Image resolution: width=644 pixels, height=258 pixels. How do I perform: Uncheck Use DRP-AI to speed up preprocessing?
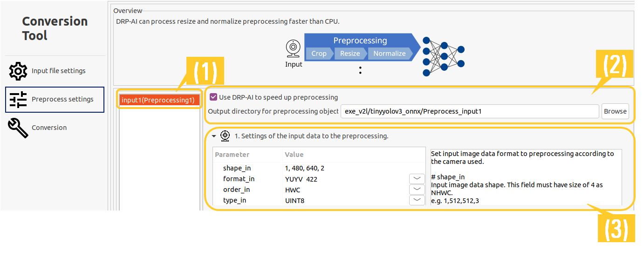(x=213, y=97)
